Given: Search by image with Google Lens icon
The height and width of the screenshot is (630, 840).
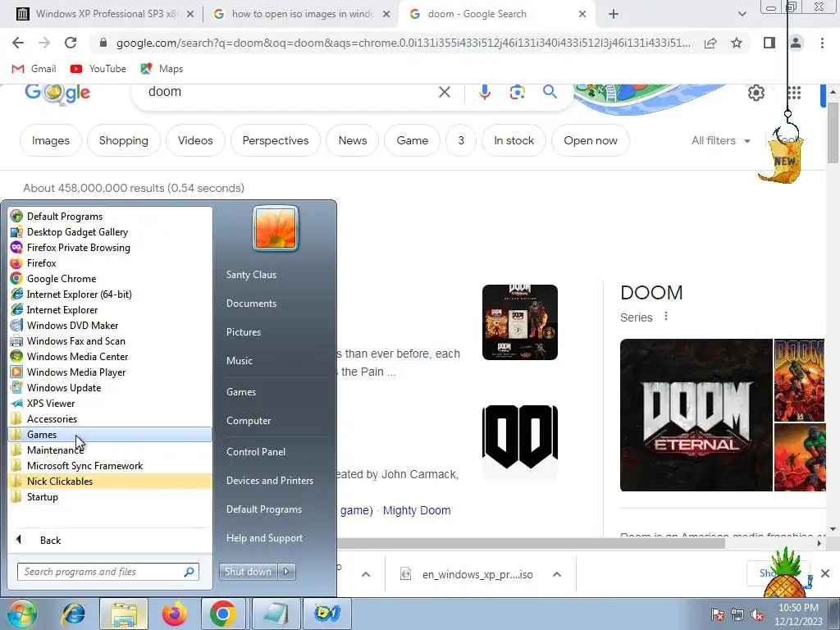Looking at the screenshot, I should click(x=517, y=92).
